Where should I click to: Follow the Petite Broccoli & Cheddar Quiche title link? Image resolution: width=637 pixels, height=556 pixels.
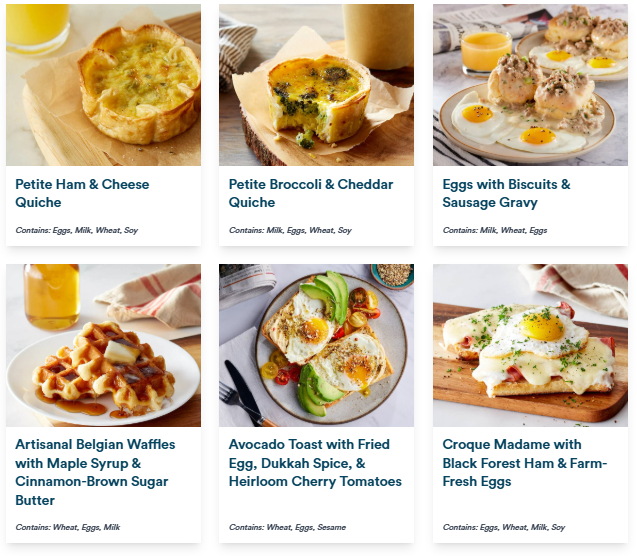(311, 193)
